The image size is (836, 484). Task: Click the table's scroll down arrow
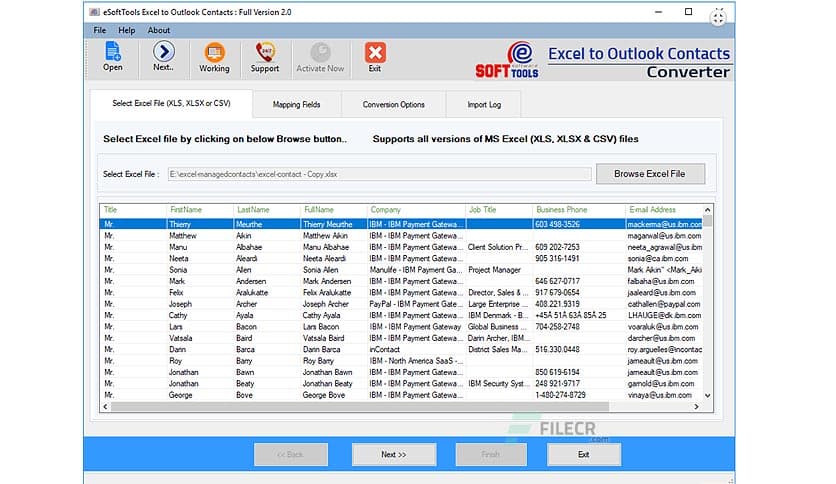(x=708, y=396)
